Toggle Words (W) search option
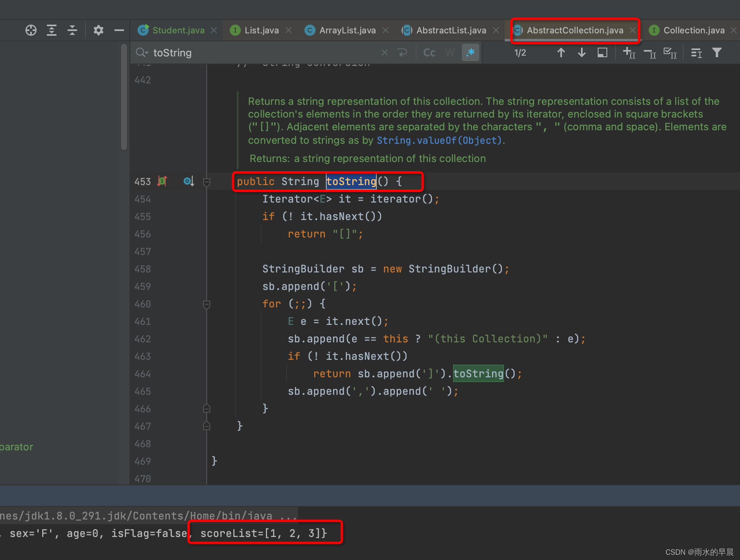Image resolution: width=740 pixels, height=560 pixels. (x=449, y=52)
